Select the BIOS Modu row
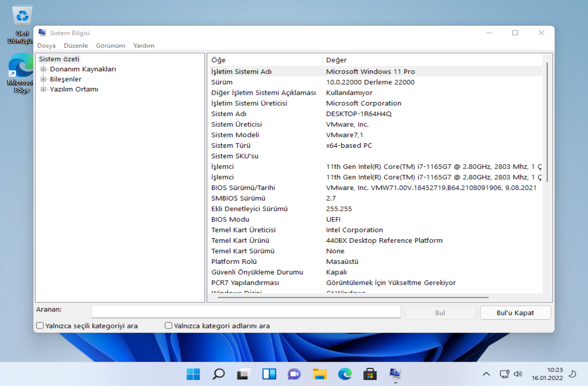The image size is (588, 386). coord(376,219)
